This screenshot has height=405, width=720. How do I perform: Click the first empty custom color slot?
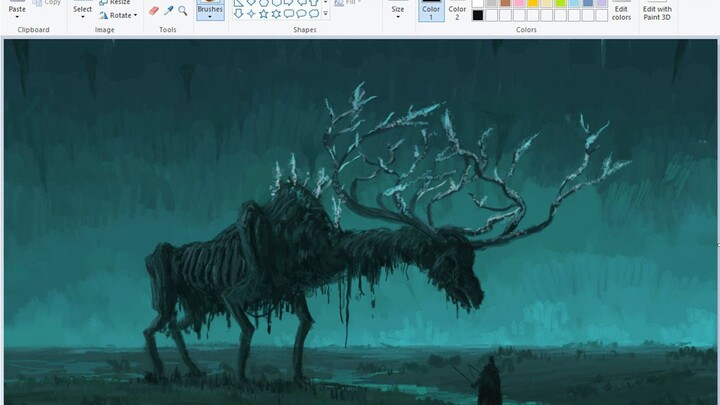[491, 15]
